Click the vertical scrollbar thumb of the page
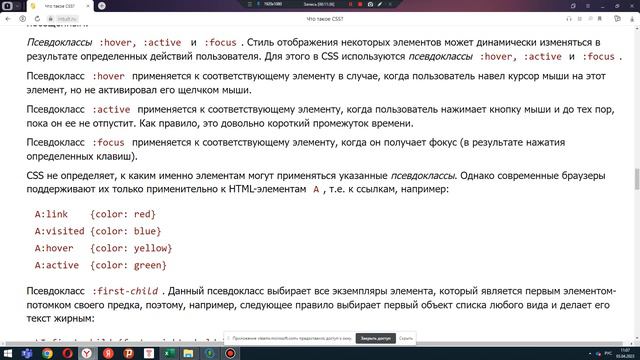The height and width of the screenshot is (360, 640). pyautogui.click(x=637, y=179)
